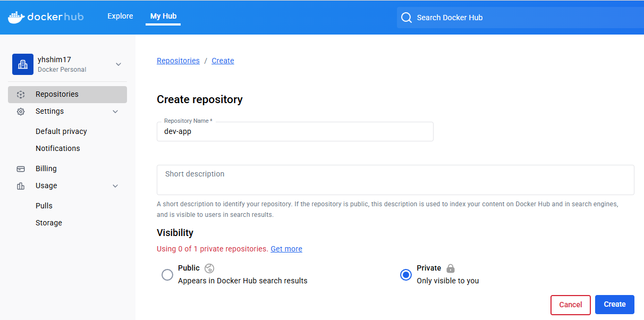Viewport: 644px width, 320px height.
Task: Open the My Hub tab
Action: [x=163, y=16]
